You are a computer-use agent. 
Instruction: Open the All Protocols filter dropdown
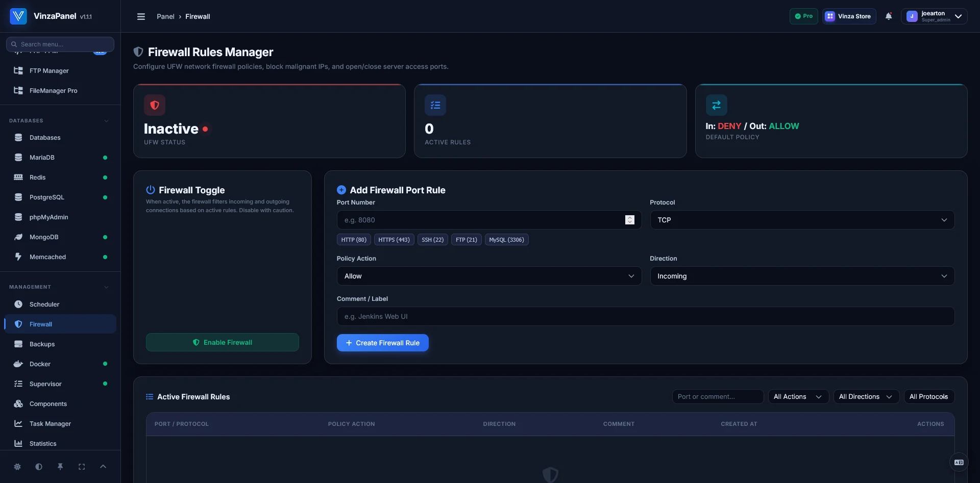pos(929,397)
